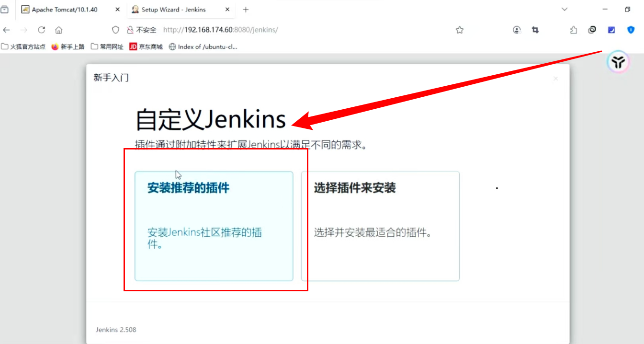Viewport: 644px width, 344px height.
Task: Open the Firefox account icon
Action: click(517, 30)
